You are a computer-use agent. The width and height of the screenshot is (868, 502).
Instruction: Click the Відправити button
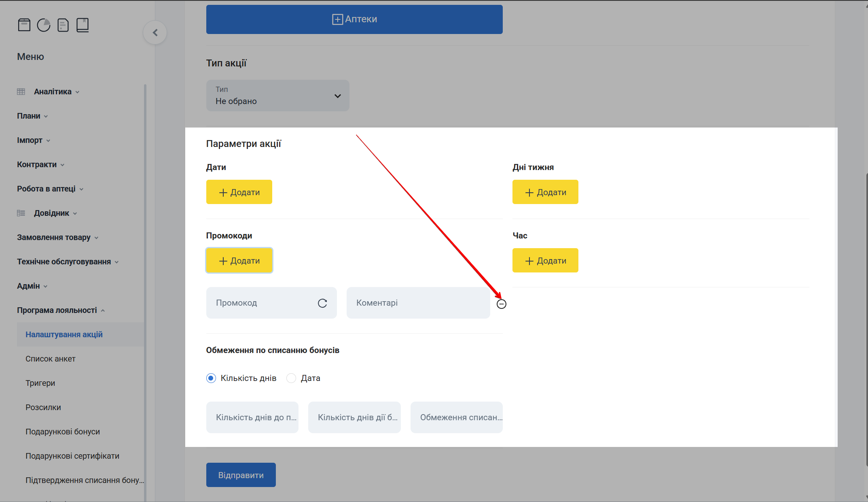[241, 475]
